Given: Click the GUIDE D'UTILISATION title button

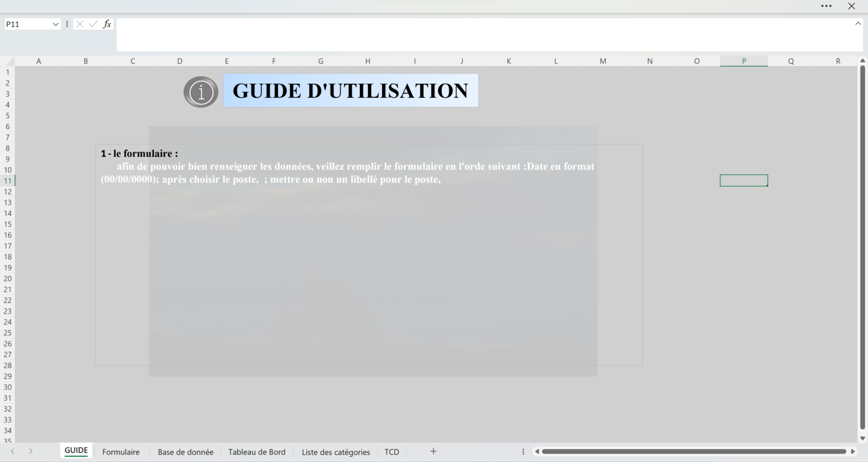Looking at the screenshot, I should click(x=350, y=90).
